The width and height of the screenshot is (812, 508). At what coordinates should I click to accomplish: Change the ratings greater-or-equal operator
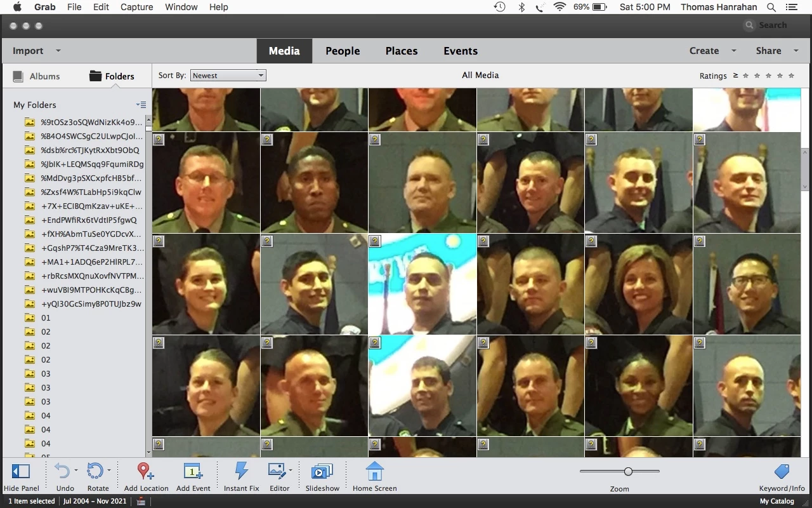735,76
